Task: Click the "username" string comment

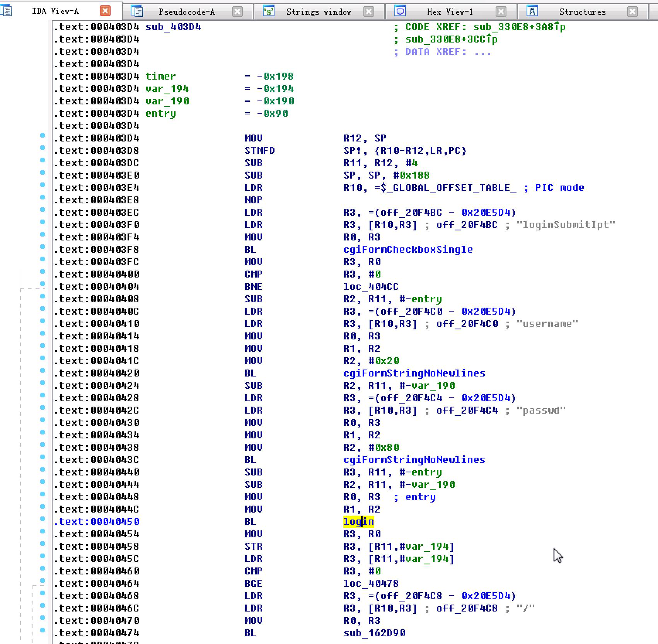Action: point(547,324)
